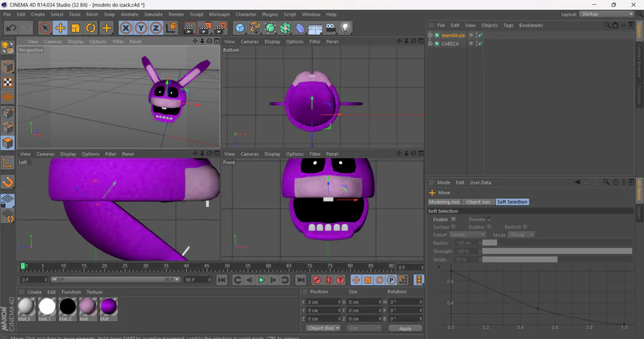Toggle mandibula green enable checkmark

pos(481,35)
